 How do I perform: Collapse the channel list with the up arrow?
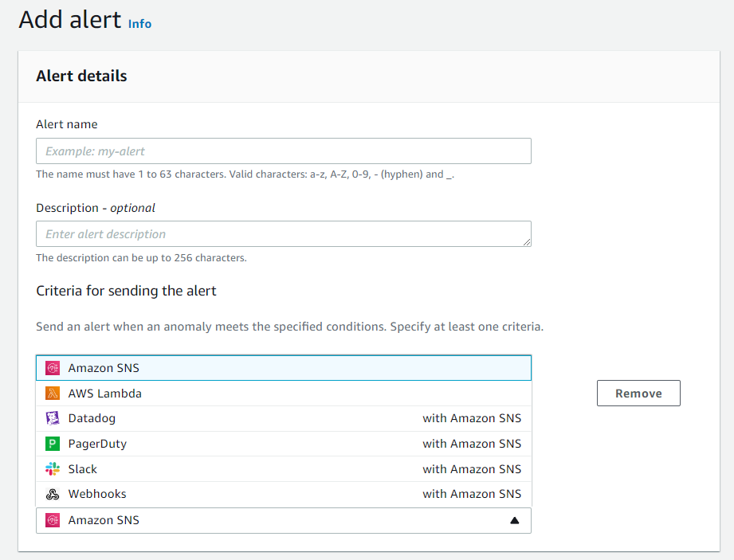(515, 520)
